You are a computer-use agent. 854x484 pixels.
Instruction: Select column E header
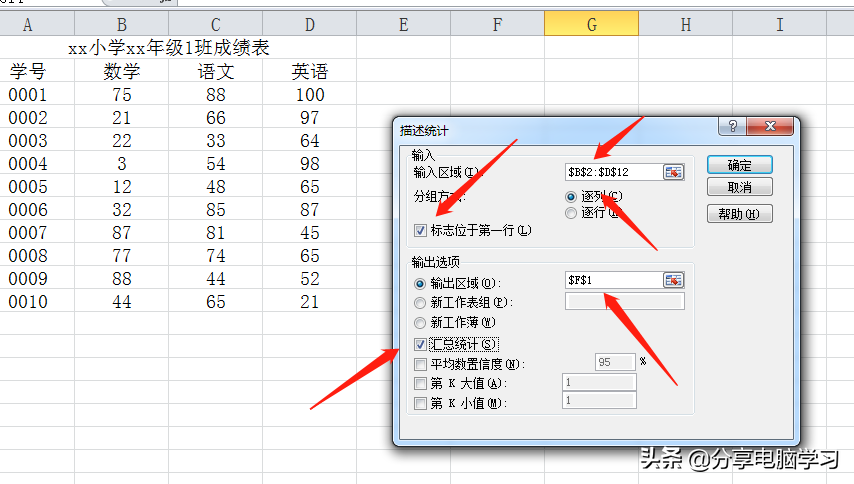(x=404, y=24)
